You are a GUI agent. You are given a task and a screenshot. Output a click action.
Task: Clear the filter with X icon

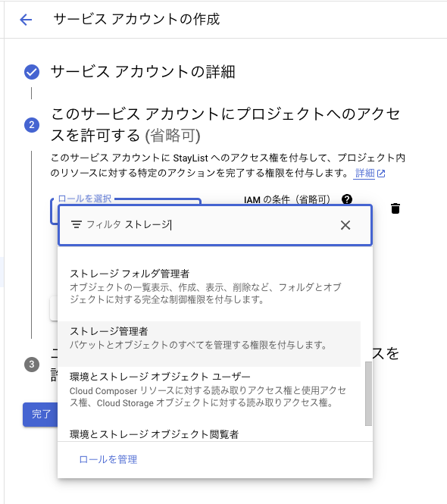(345, 225)
